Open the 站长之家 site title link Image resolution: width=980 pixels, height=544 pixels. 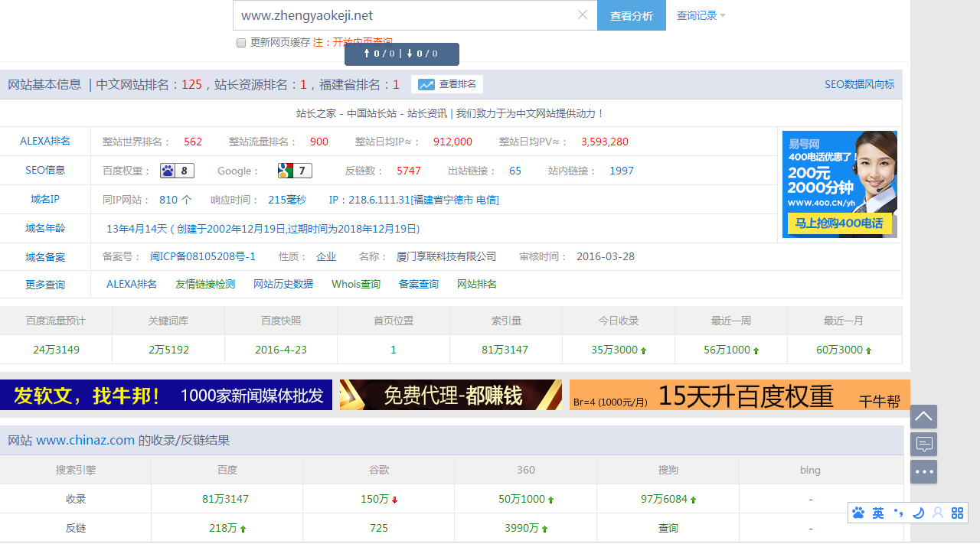coord(450,113)
